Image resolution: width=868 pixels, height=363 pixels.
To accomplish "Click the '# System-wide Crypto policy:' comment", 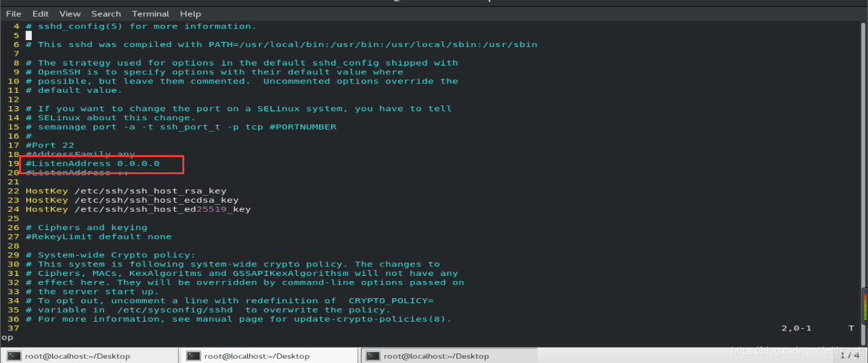I will click(x=111, y=255).
